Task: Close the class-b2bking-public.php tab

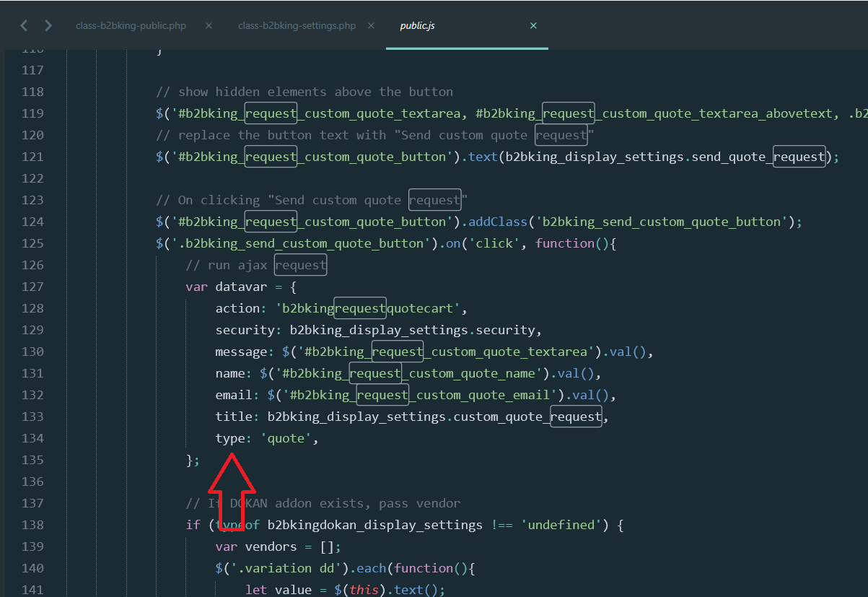Action: (209, 26)
